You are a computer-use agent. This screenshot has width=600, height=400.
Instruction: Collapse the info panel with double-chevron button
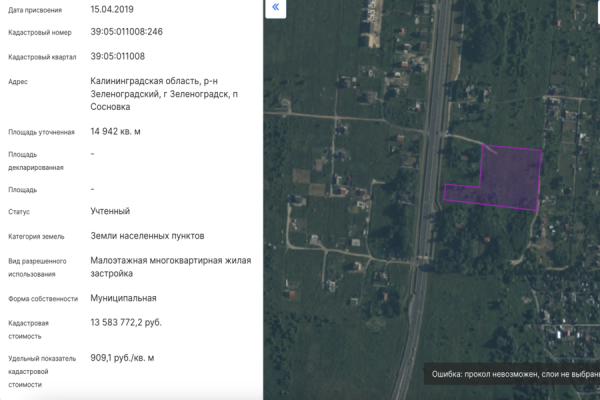[277, 9]
